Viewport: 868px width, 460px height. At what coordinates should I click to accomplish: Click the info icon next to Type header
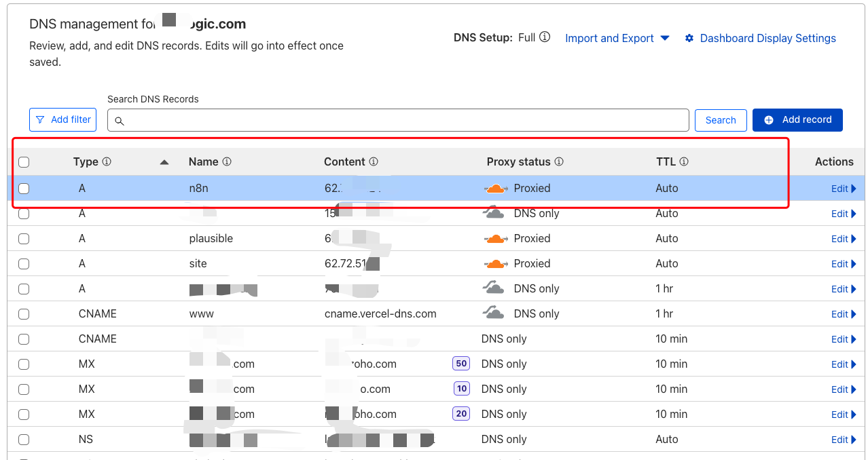pos(107,161)
